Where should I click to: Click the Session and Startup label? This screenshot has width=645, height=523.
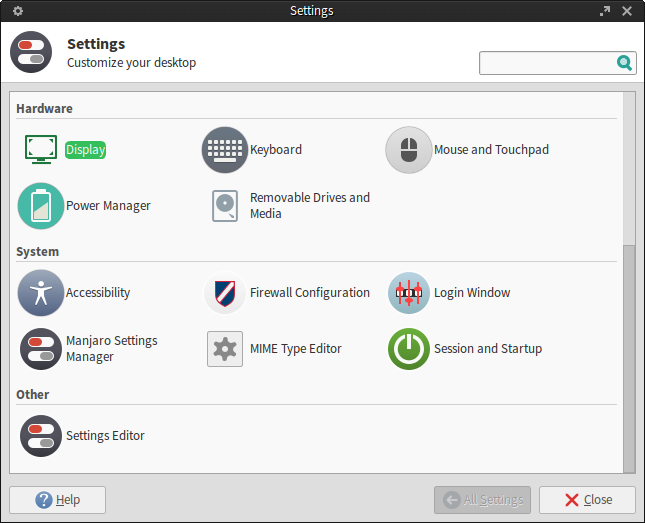(x=488, y=349)
